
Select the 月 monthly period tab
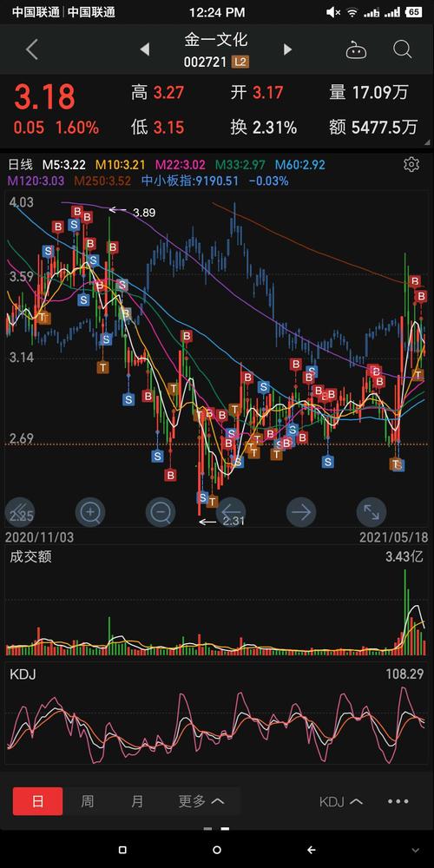coord(137,801)
